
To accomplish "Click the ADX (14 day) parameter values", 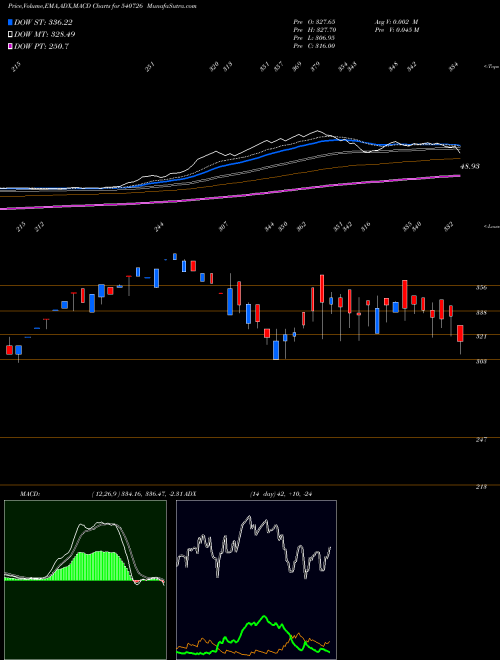I will point(280,494).
